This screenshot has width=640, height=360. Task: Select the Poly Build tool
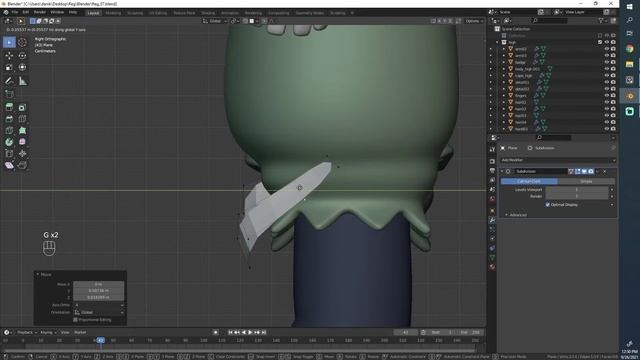[x=22, y=131]
